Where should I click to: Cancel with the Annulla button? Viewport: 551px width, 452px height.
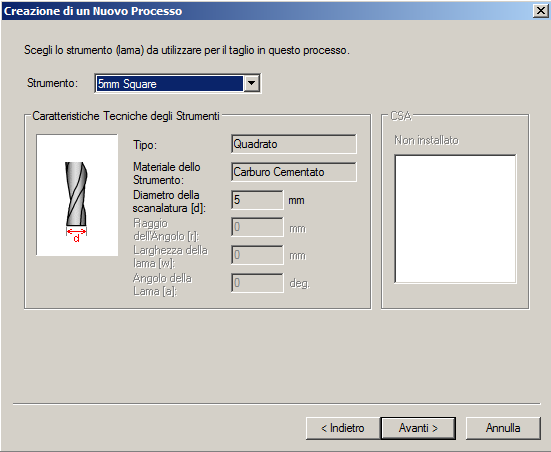(x=503, y=428)
